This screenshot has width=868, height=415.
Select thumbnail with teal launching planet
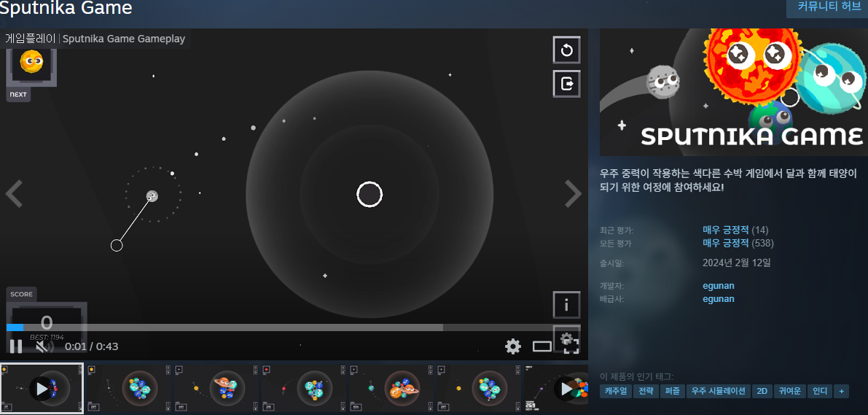pos(392,389)
